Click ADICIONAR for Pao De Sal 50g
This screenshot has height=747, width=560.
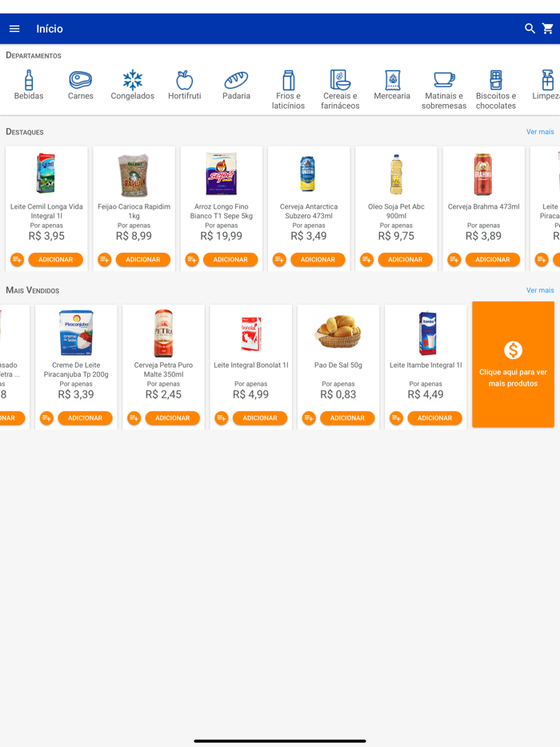click(x=347, y=417)
